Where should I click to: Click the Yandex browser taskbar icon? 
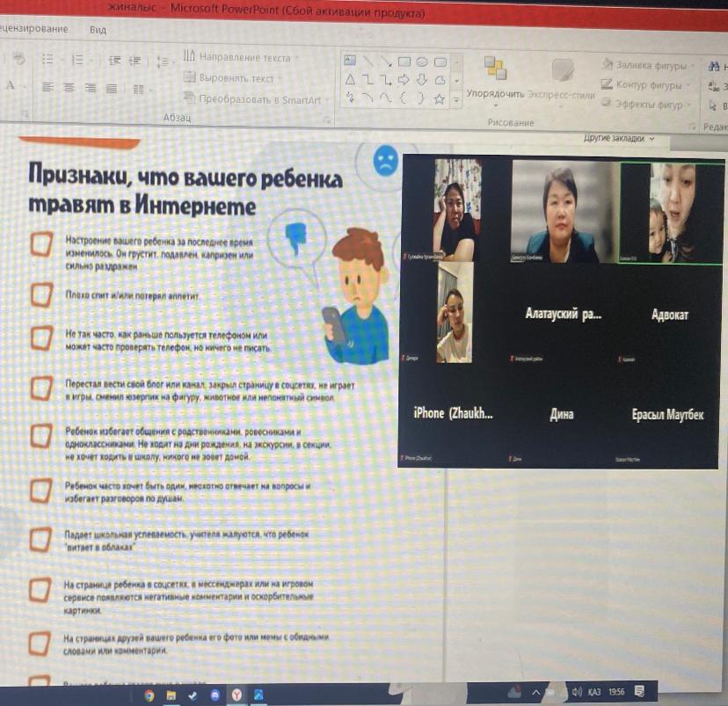(237, 695)
